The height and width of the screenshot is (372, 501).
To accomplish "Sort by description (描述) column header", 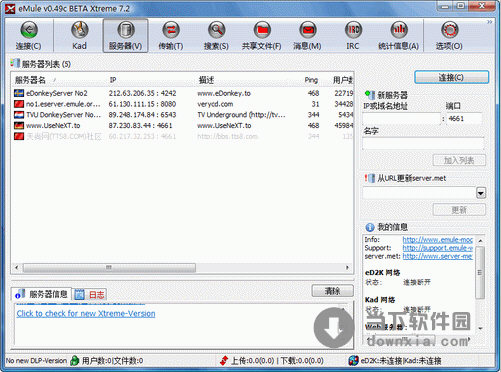I will pyautogui.click(x=206, y=80).
